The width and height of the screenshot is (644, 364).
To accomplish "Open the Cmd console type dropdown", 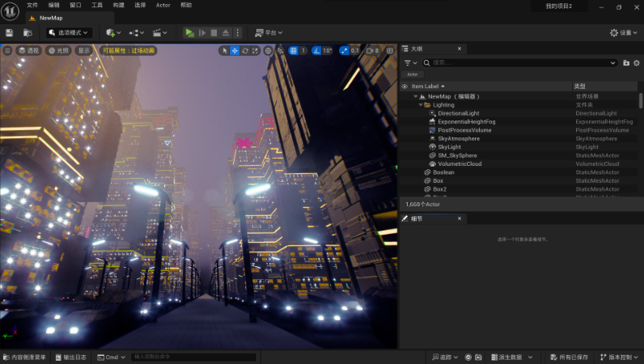I will pos(111,358).
